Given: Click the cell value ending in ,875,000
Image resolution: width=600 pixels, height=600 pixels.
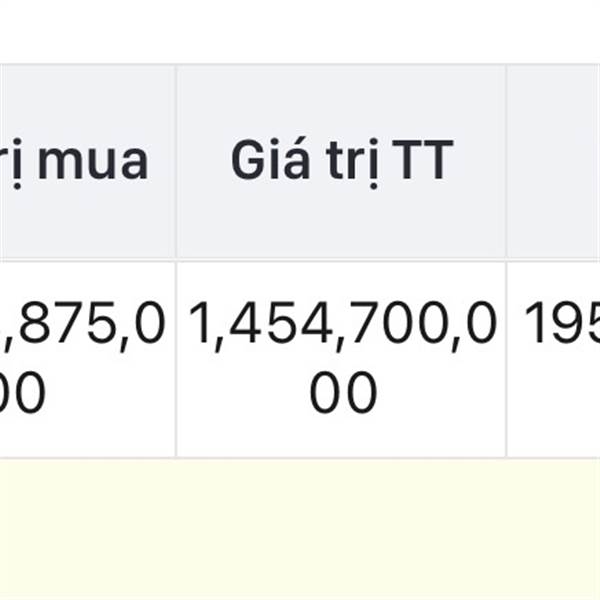Looking at the screenshot, I should [x=87, y=359].
